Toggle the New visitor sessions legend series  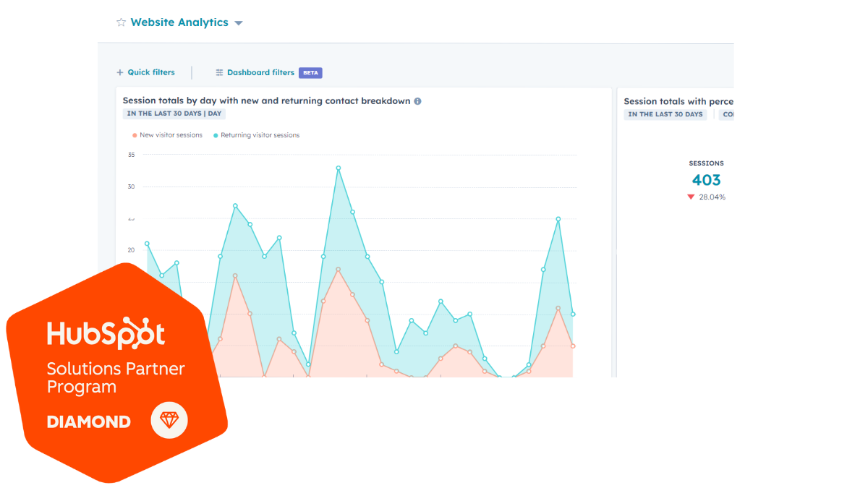point(171,135)
